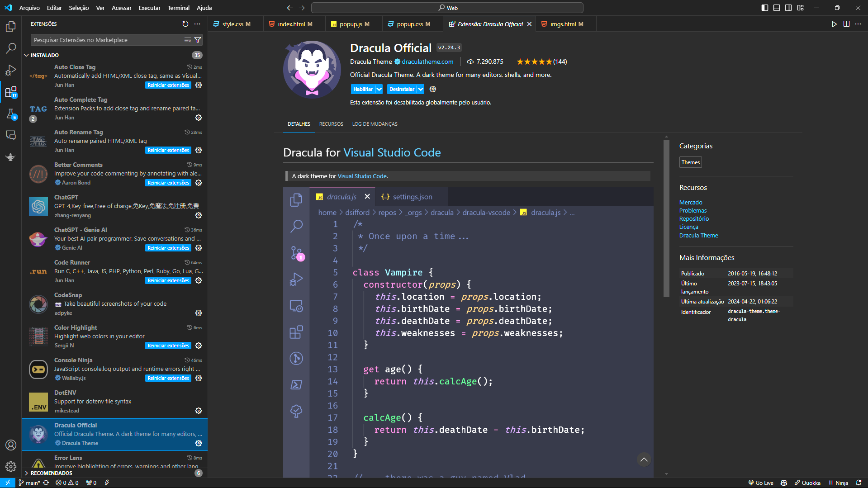Open the Repositório resource link
Screen dimensions: 868x488
point(694,219)
